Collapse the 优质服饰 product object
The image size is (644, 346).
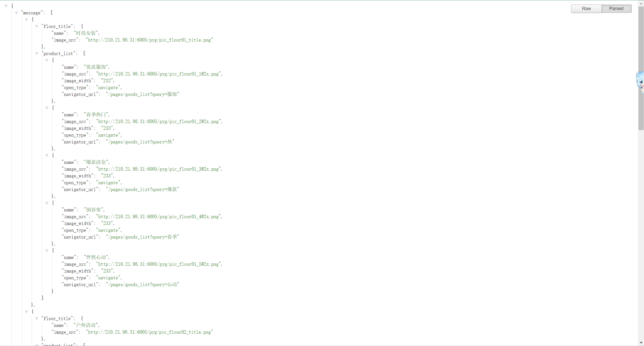point(47,60)
